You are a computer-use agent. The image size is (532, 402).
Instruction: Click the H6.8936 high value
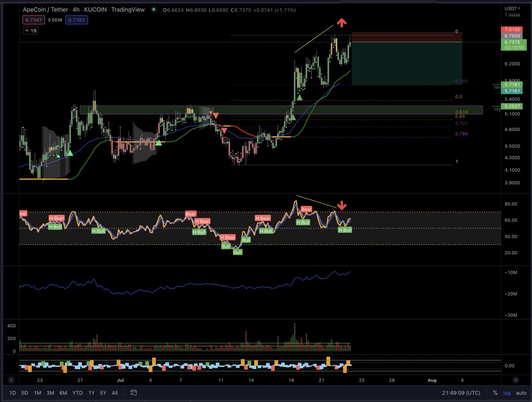(x=196, y=10)
